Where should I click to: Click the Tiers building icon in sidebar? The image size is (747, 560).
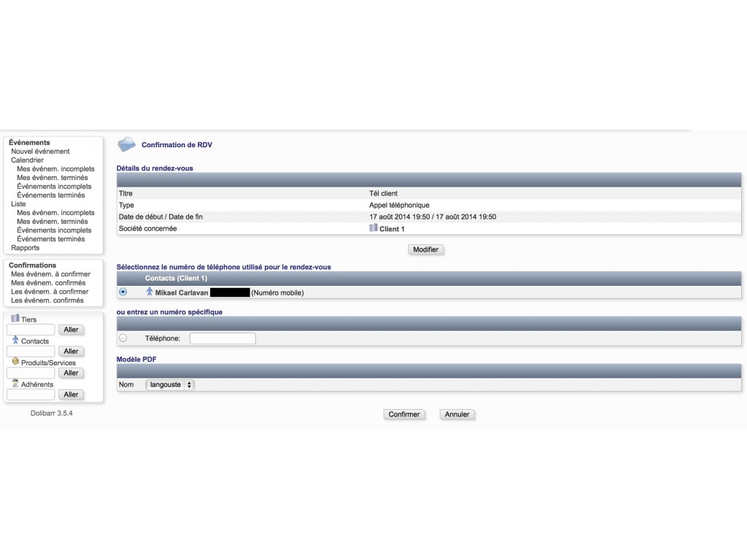tap(15, 318)
